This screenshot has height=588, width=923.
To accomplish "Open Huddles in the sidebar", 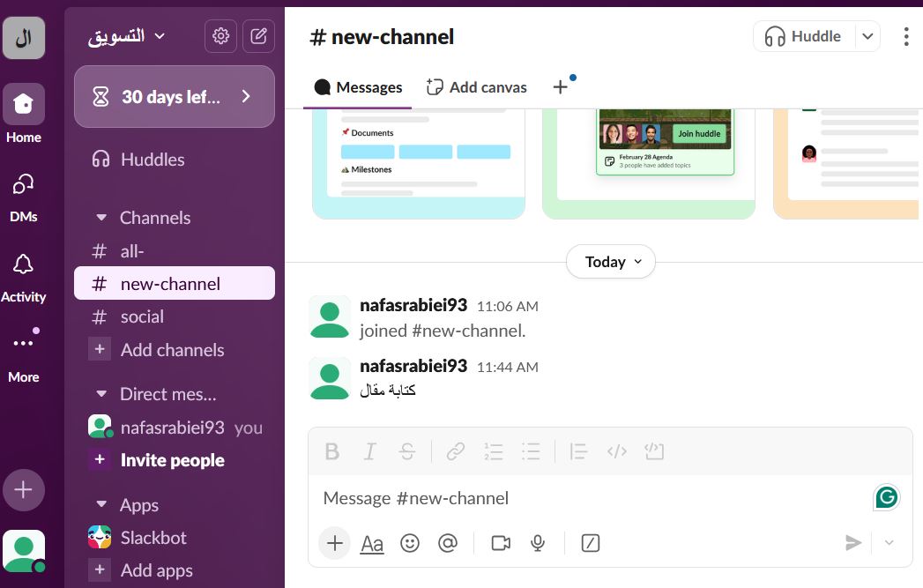I will [x=175, y=160].
